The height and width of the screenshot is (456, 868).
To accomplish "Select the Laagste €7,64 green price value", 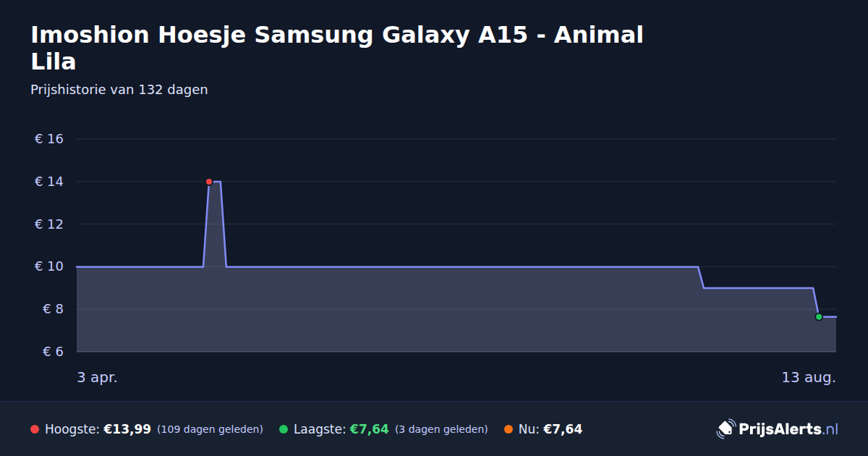I will click(x=370, y=429).
